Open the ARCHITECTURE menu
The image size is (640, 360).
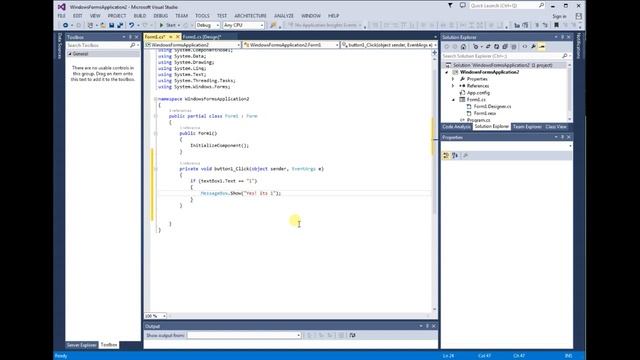pos(250,16)
